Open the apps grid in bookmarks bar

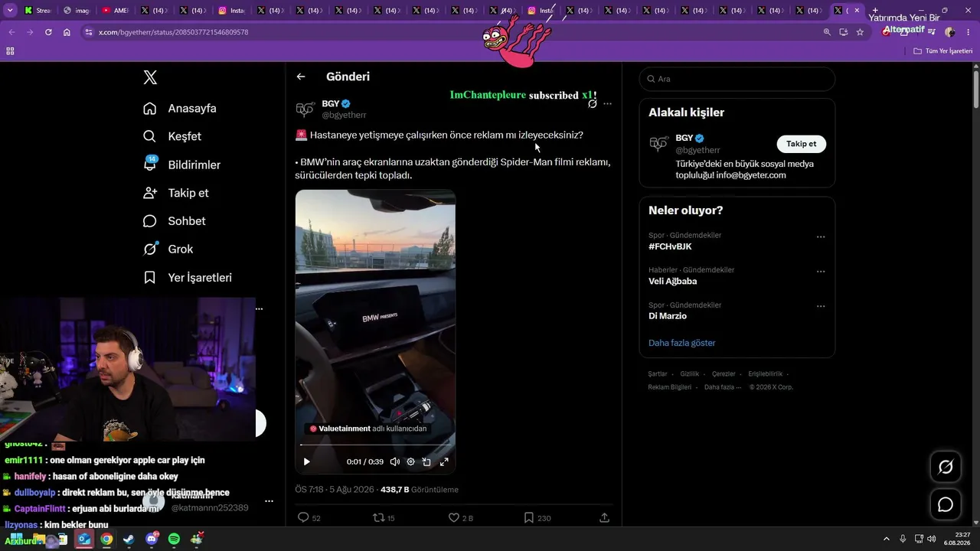(10, 51)
